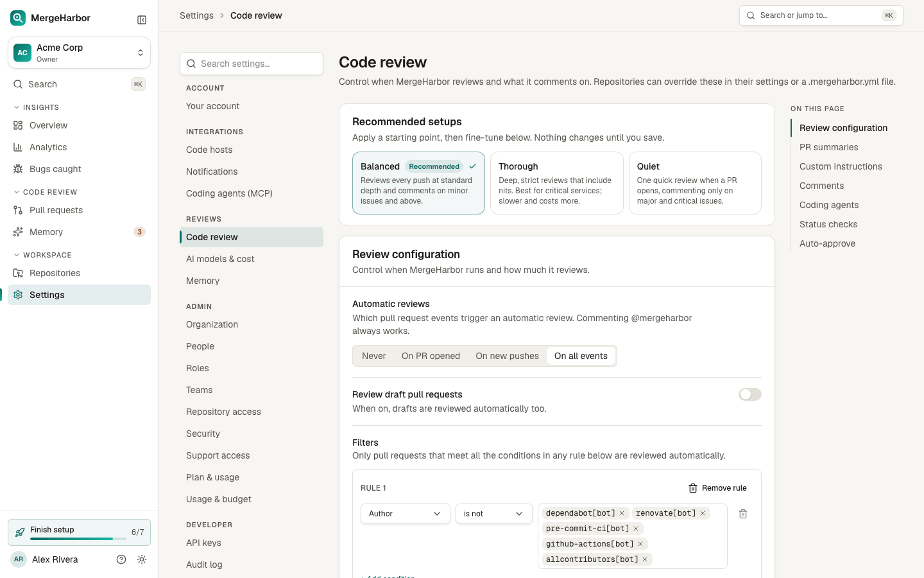
Task: Collapse the CODE REVIEW sidebar section
Action: (x=45, y=192)
